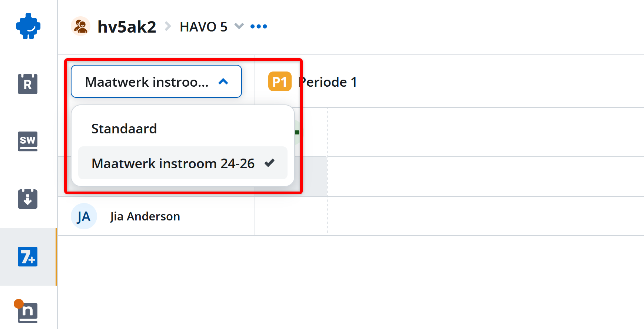644x329 pixels.
Task: Select Maatwerk instroom 24-26 option
Action: click(173, 163)
